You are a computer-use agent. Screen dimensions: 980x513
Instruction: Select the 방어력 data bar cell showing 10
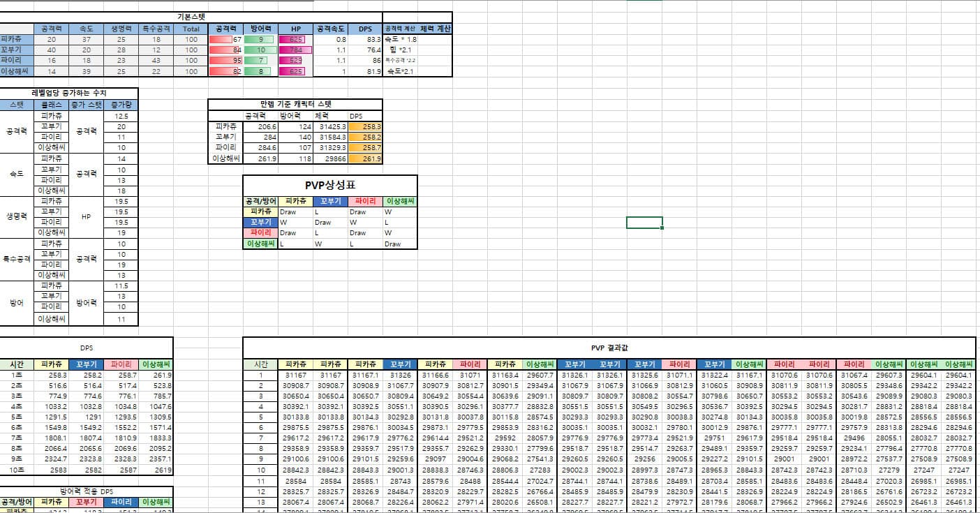coord(260,50)
